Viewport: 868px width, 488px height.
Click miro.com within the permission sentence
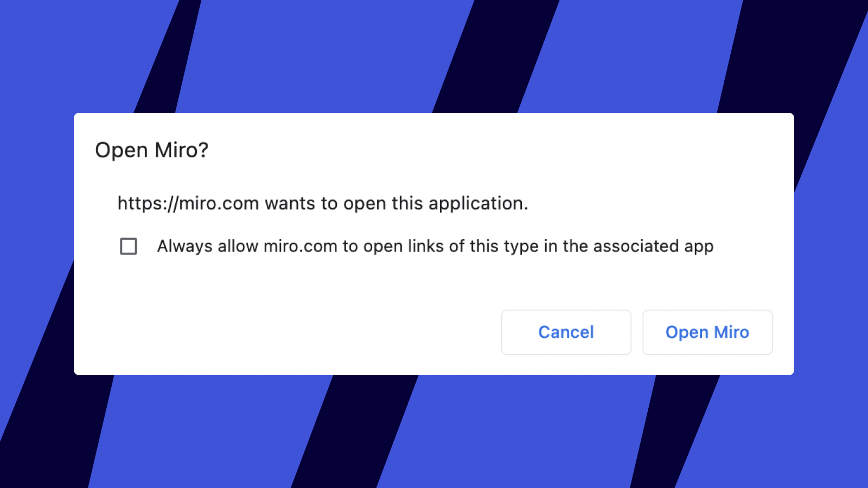point(299,246)
